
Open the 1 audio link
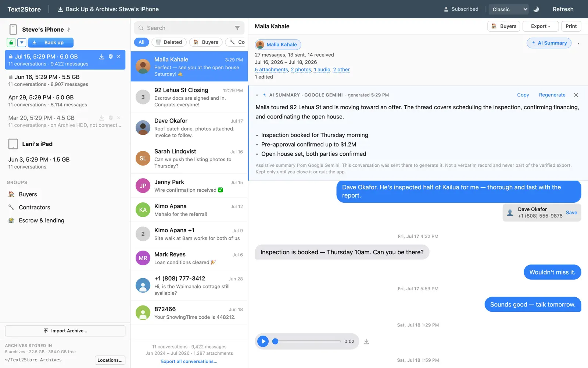(x=322, y=70)
